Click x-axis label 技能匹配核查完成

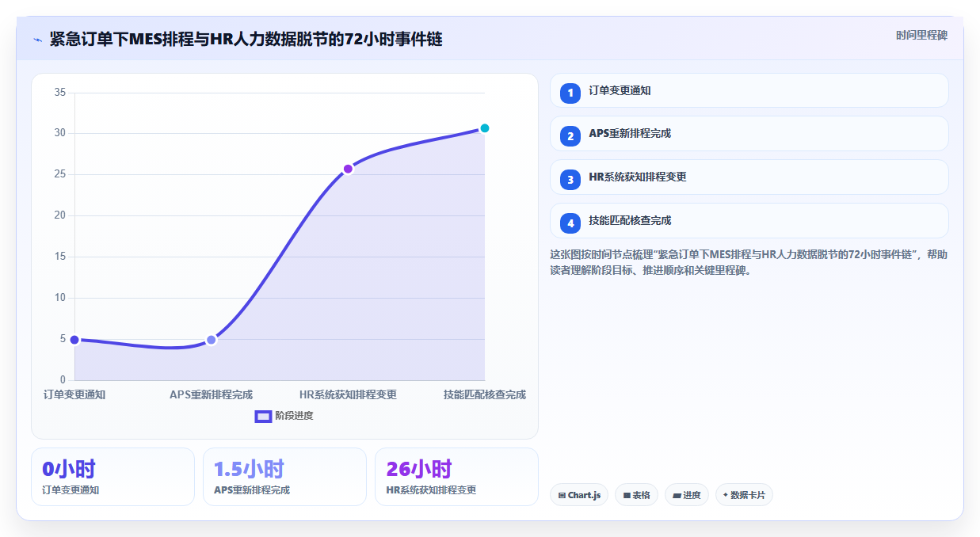coord(485,394)
